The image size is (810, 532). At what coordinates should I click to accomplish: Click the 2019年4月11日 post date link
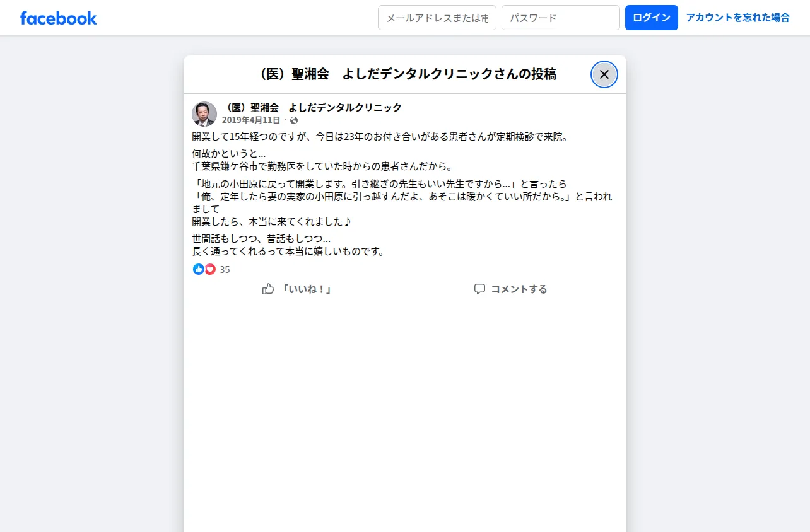pos(251,120)
